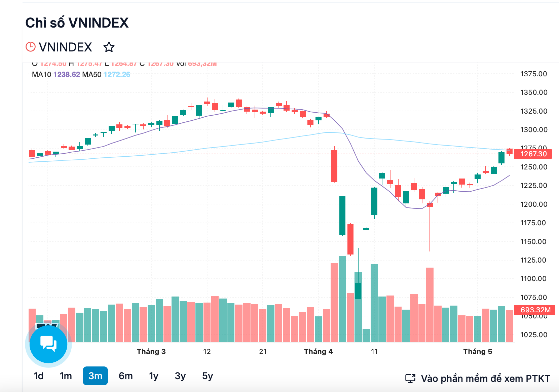Select the 5y time range
This screenshot has width=559, height=392.
pyautogui.click(x=208, y=376)
